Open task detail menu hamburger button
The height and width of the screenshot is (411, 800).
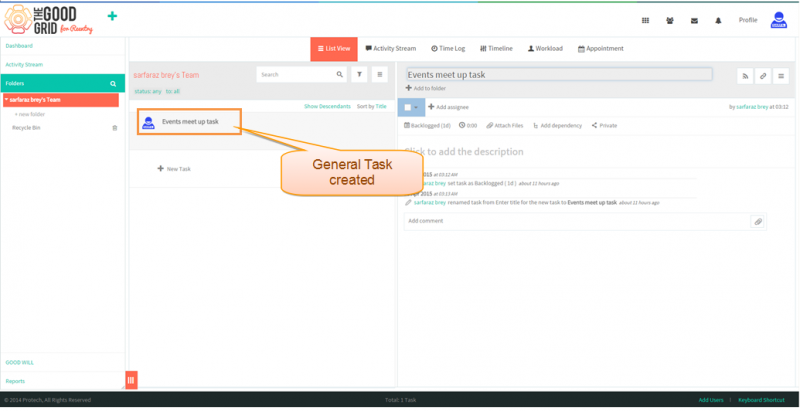coord(781,76)
